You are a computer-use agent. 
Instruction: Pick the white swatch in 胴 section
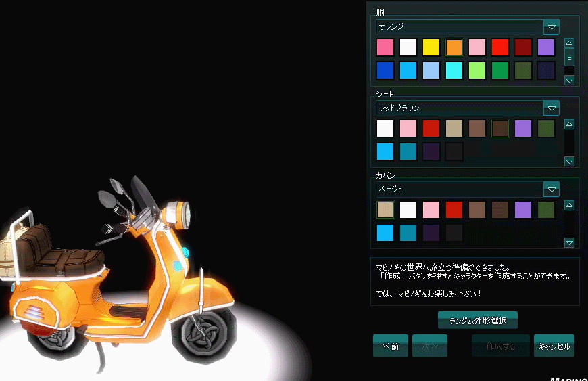click(408, 47)
